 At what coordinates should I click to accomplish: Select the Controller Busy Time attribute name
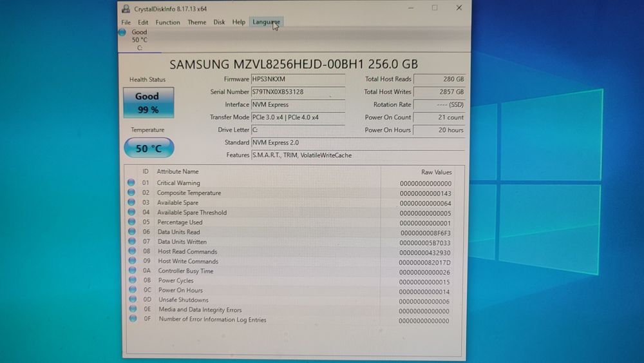[185, 271]
